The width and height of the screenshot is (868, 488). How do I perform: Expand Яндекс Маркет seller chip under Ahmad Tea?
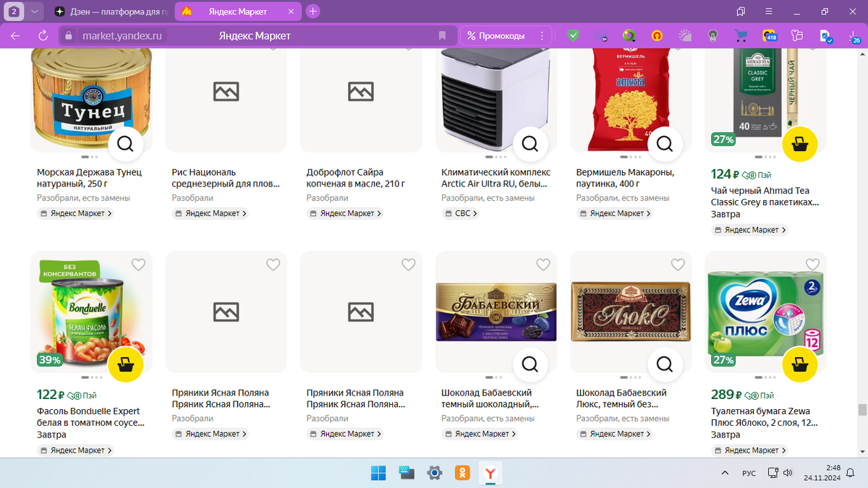(750, 230)
